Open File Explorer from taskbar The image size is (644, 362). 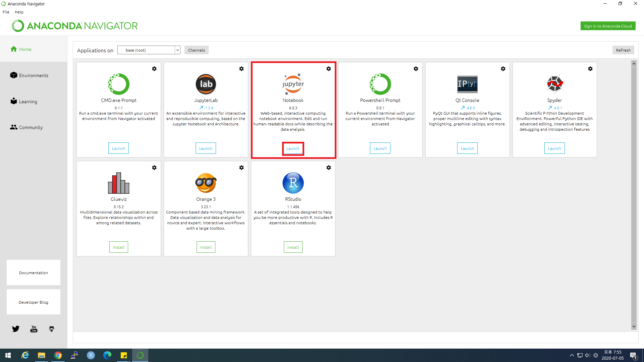(41, 355)
